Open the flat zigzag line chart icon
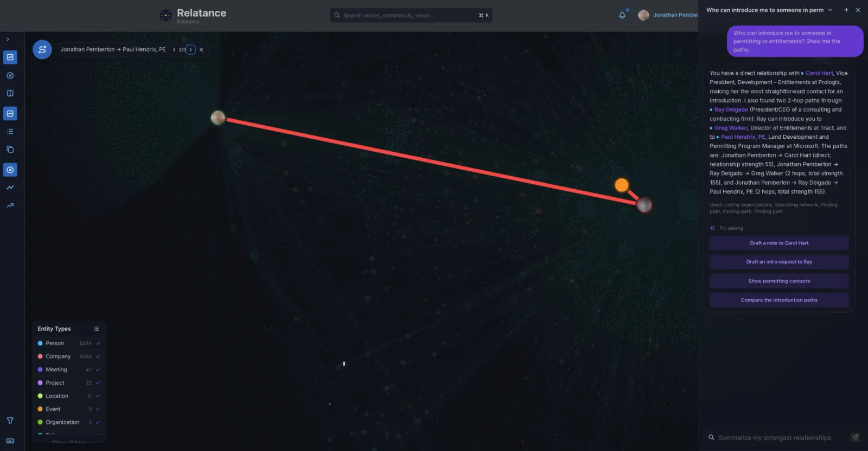The width and height of the screenshot is (868, 451). coord(10,188)
